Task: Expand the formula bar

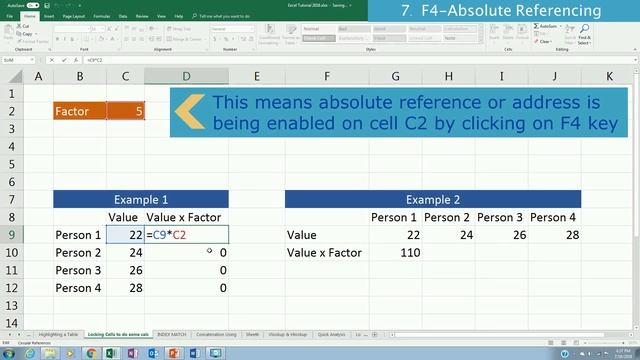Action: pyautogui.click(x=635, y=60)
